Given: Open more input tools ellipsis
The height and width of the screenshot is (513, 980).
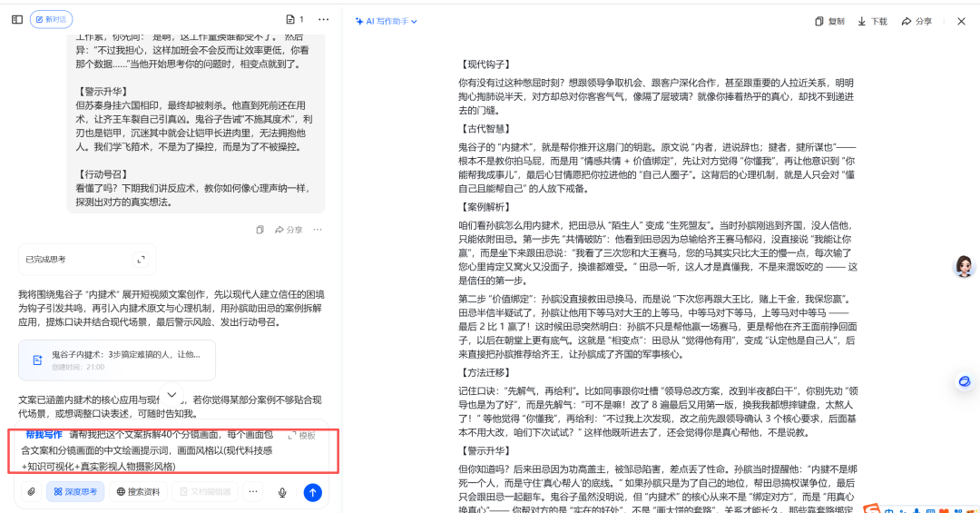Looking at the screenshot, I should [253, 492].
